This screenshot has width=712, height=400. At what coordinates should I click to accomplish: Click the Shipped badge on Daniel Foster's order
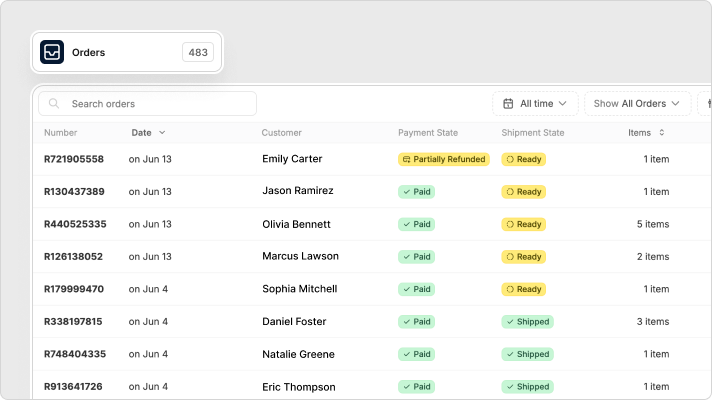527,321
